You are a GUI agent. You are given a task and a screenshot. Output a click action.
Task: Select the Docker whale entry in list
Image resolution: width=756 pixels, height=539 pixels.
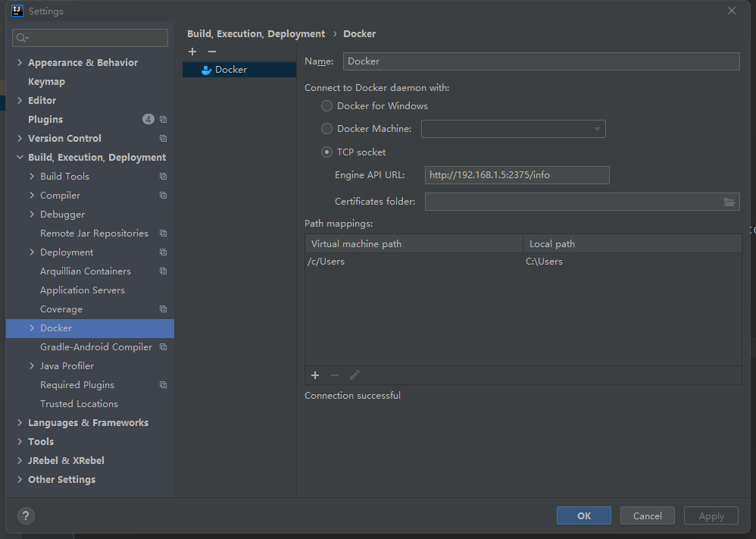point(239,70)
